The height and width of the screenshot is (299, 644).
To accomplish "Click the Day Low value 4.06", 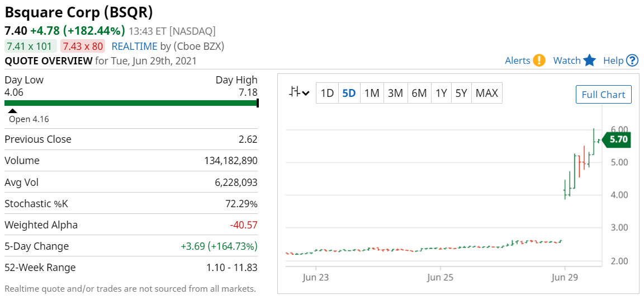I will (x=14, y=92).
